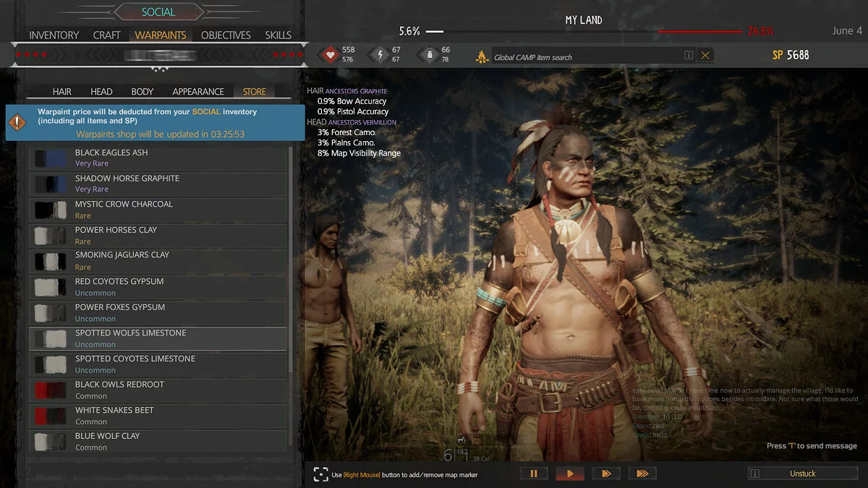Click the map marker target icon
This screenshot has width=868, height=488.
pos(320,474)
